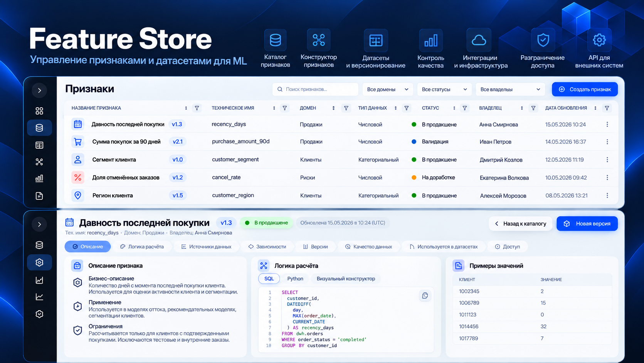Switch to the Логика расчёта tab
Viewport: 644px width, 363px height.
pos(142,247)
